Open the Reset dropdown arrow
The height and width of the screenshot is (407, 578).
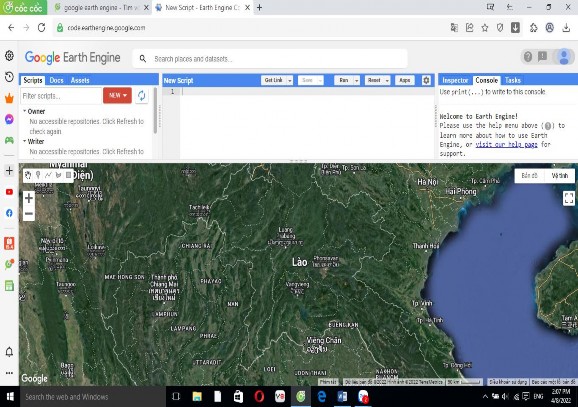(387, 80)
